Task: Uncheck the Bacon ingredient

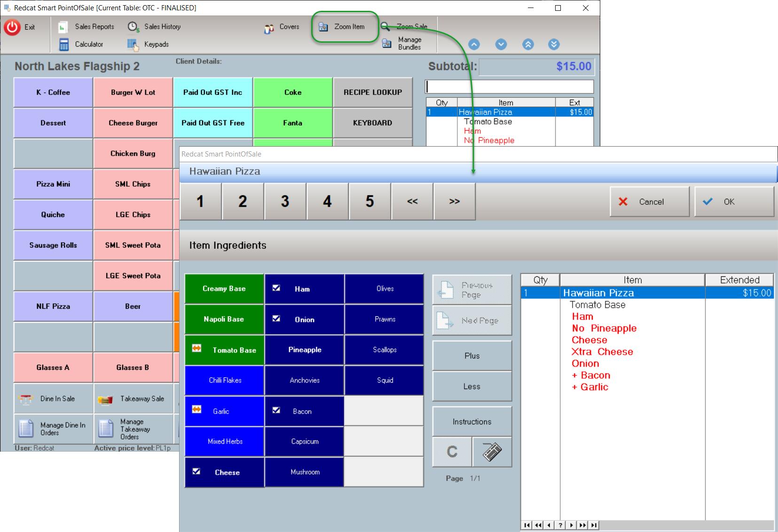Action: (x=276, y=410)
